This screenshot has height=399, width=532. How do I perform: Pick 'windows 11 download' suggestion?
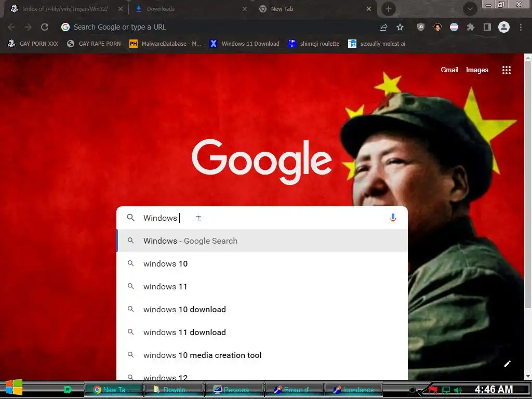(262, 332)
